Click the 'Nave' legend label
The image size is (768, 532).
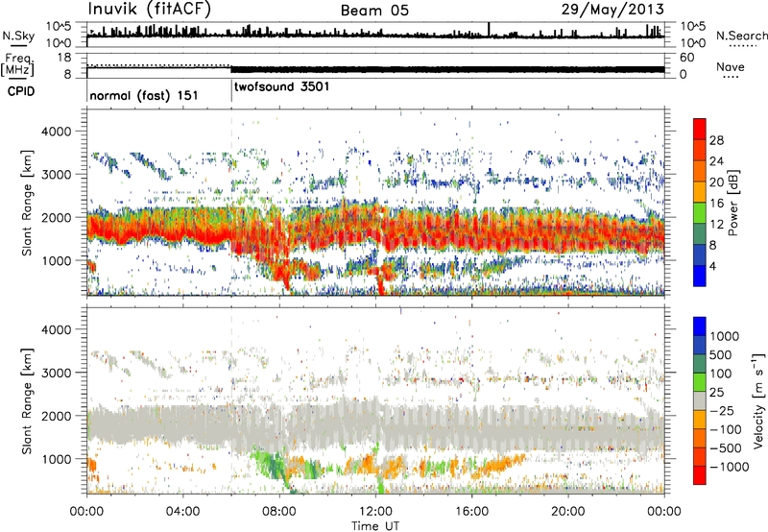pyautogui.click(x=731, y=66)
